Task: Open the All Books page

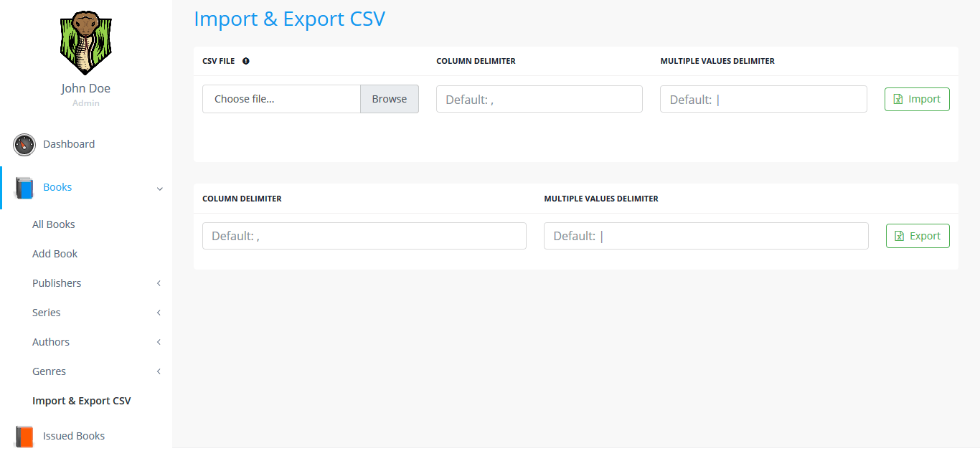Action: (x=54, y=224)
